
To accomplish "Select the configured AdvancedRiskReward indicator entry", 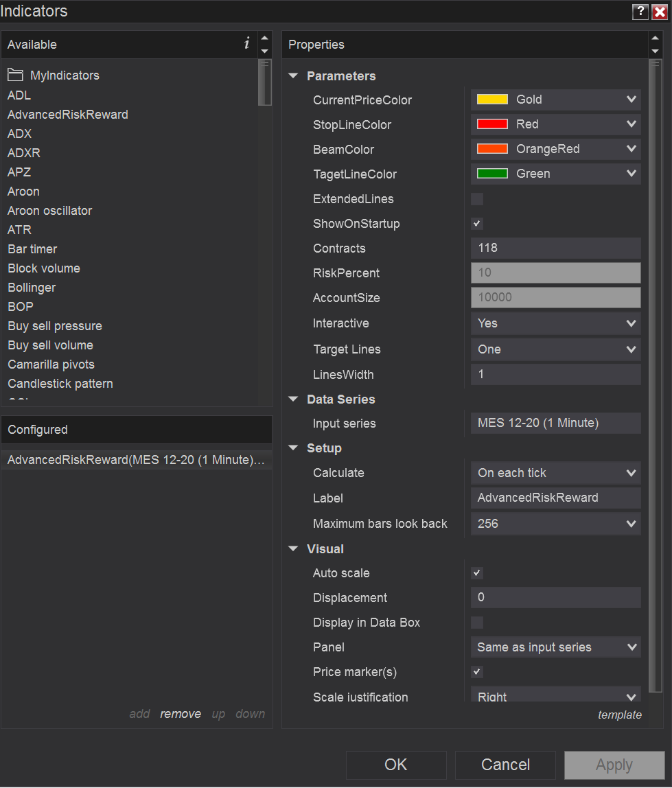I will tap(136, 460).
